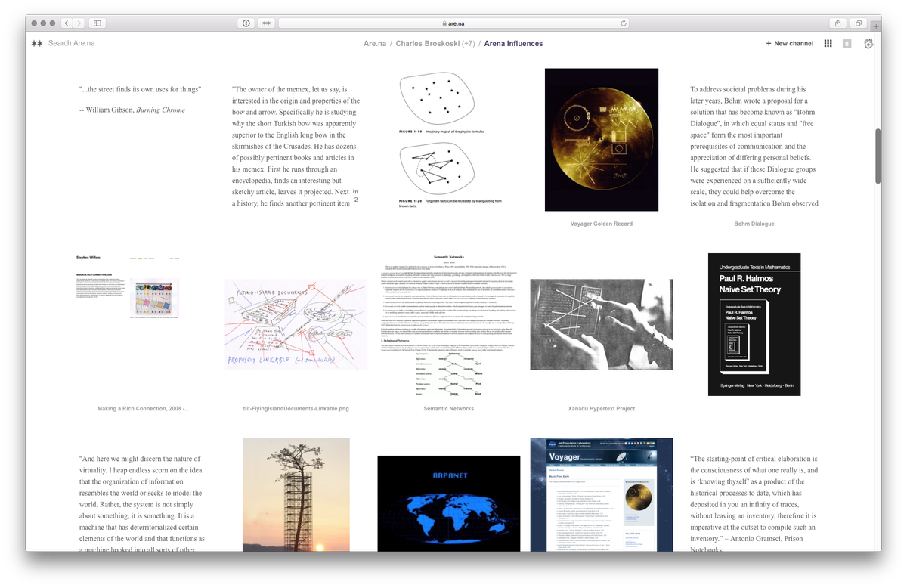Screen dimensions: 907x588
Task: Open the Antonio Gramsci quote block
Action: click(754, 502)
